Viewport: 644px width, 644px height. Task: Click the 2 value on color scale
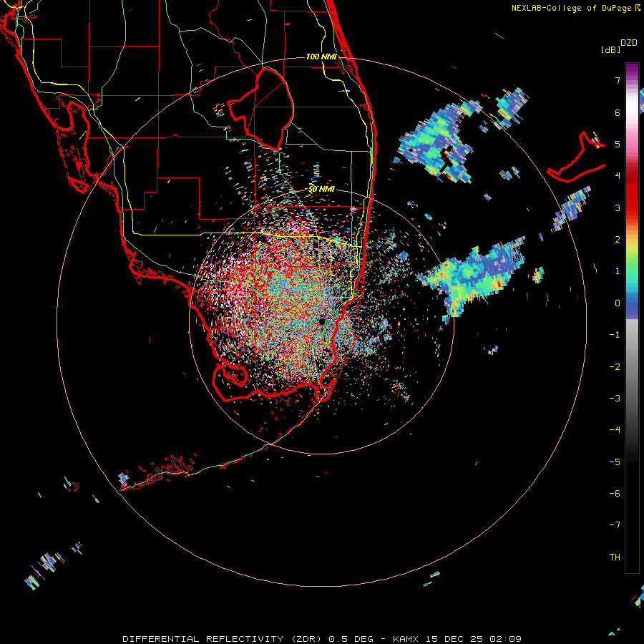click(618, 240)
